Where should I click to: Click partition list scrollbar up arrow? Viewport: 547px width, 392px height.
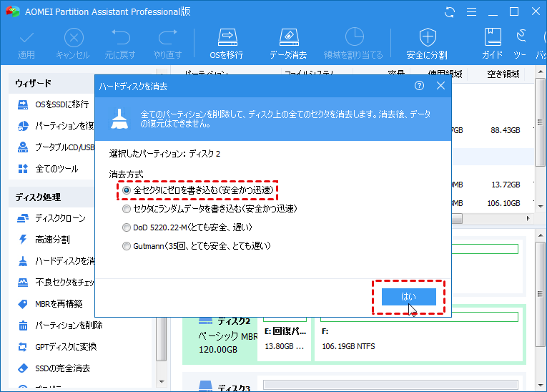541,72
